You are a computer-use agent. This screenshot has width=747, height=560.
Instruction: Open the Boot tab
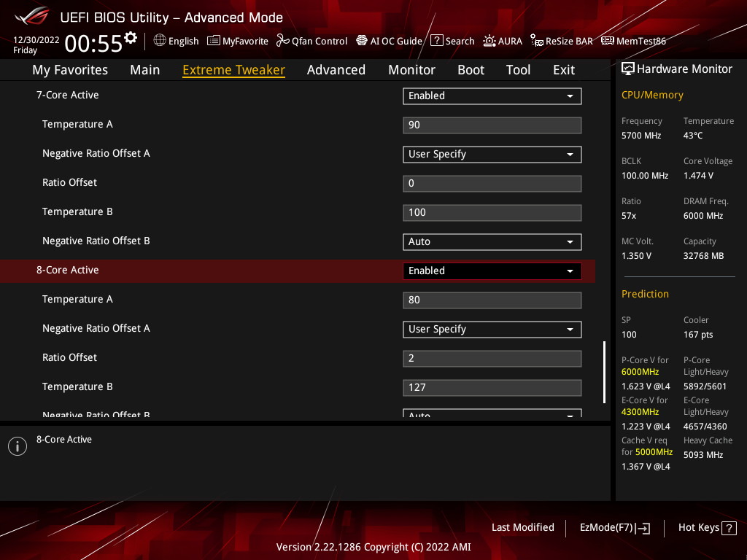471,70
